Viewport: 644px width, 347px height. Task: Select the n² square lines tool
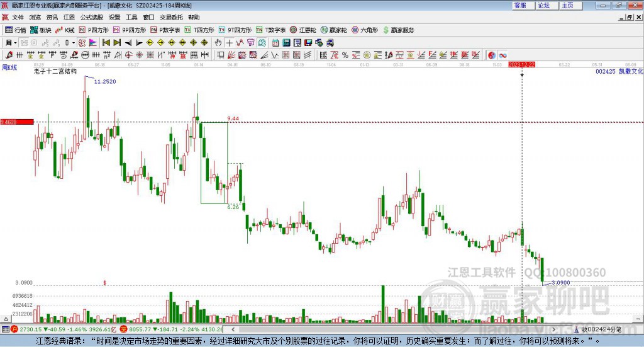pyautogui.click(x=107, y=55)
